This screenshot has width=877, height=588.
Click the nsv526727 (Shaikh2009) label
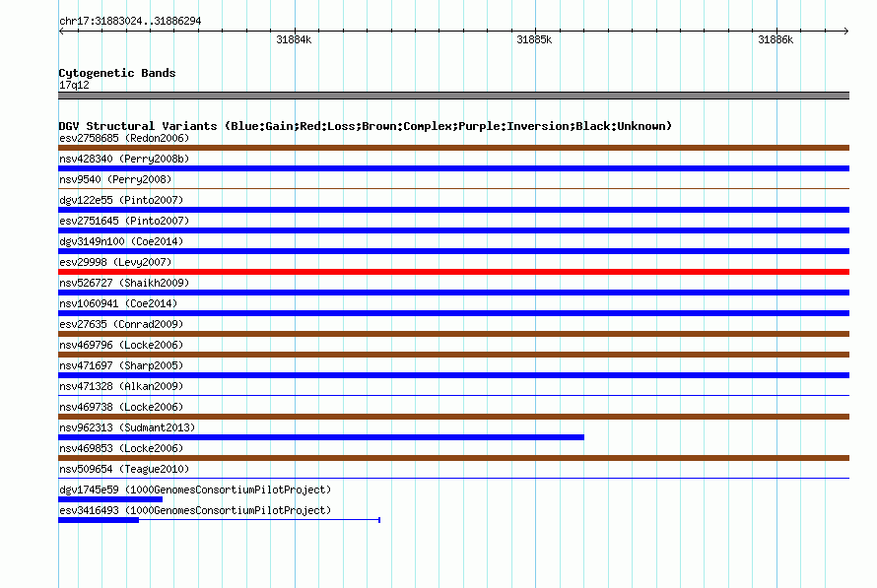[124, 283]
